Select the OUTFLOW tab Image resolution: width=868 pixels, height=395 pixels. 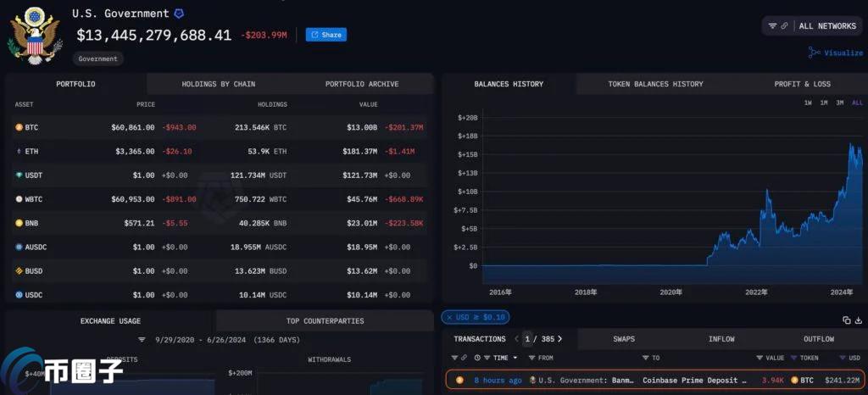(x=819, y=338)
